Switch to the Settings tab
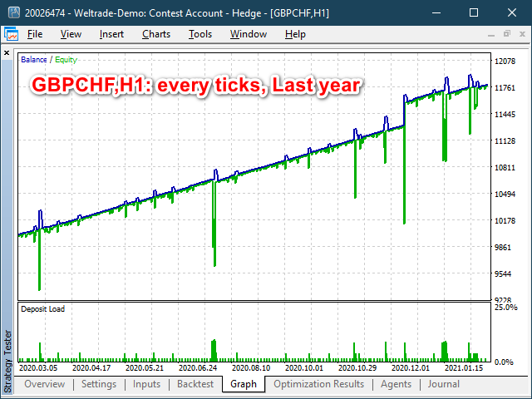The height and width of the screenshot is (399, 532). [x=99, y=384]
